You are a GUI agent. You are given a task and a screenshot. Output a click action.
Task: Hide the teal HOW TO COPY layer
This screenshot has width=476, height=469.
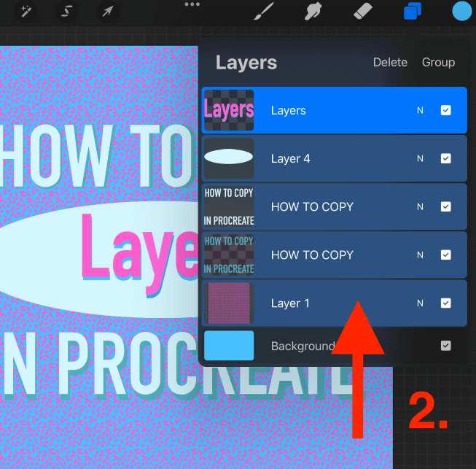(445, 255)
